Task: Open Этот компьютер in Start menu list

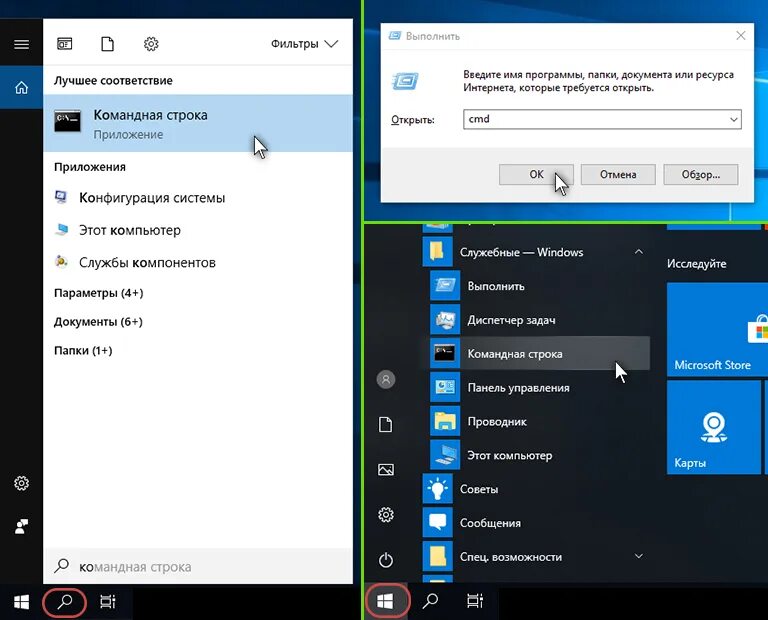Action: (540, 455)
